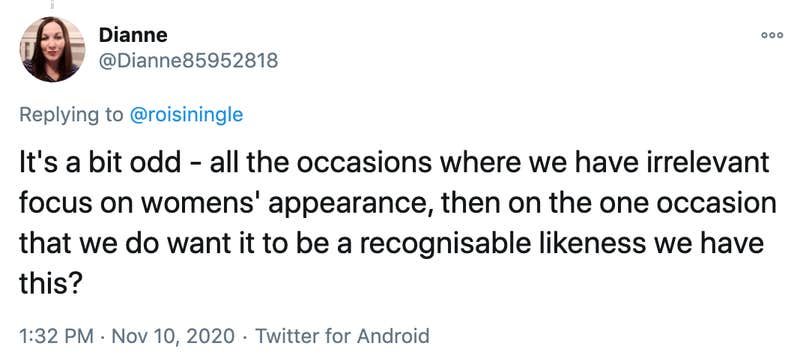Click the final word 'this?'

51,283
